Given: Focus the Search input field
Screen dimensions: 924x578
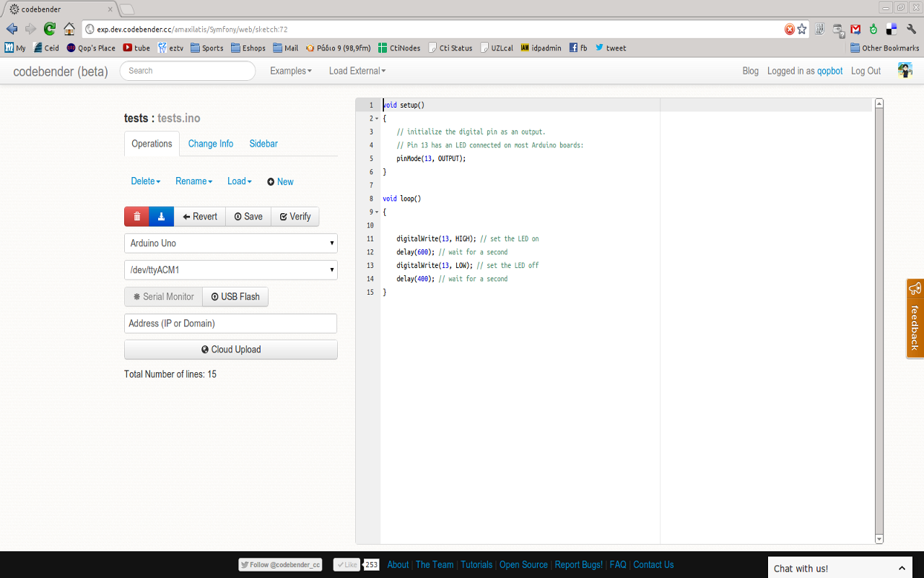Looking at the screenshot, I should [x=188, y=71].
